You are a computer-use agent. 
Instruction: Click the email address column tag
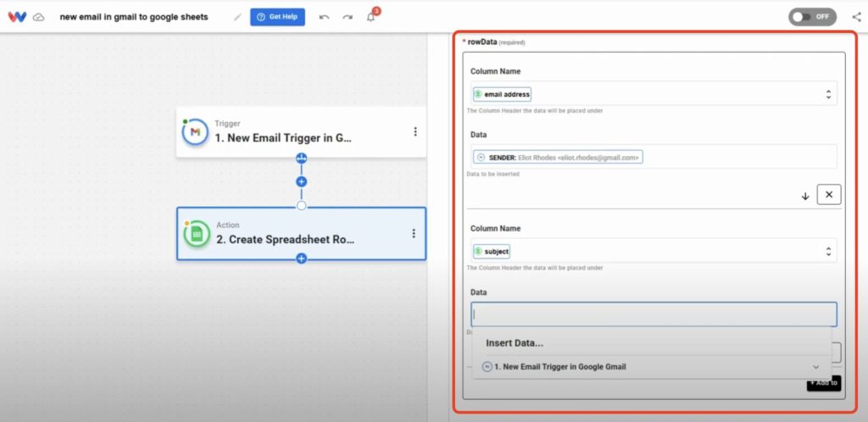pos(502,94)
